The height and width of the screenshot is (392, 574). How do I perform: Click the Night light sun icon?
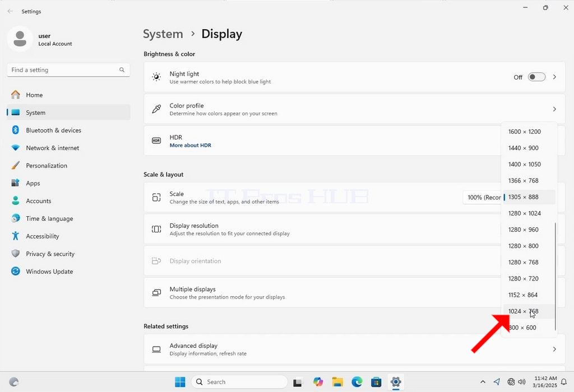coord(156,77)
